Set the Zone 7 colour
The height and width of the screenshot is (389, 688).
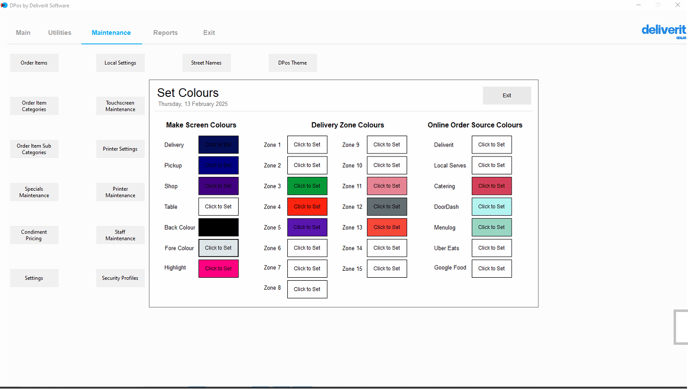(x=307, y=268)
